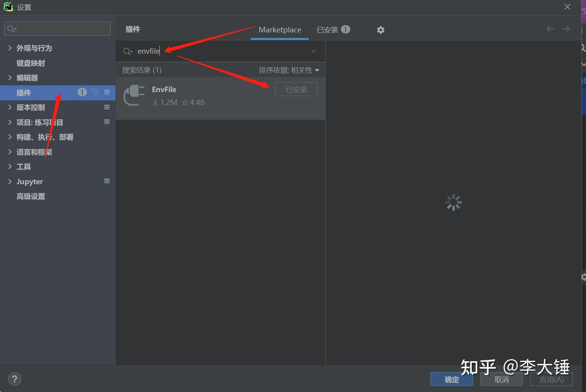Screen dimensions: 586x392
Task: Expand the Jupyter tree node
Action: point(10,181)
